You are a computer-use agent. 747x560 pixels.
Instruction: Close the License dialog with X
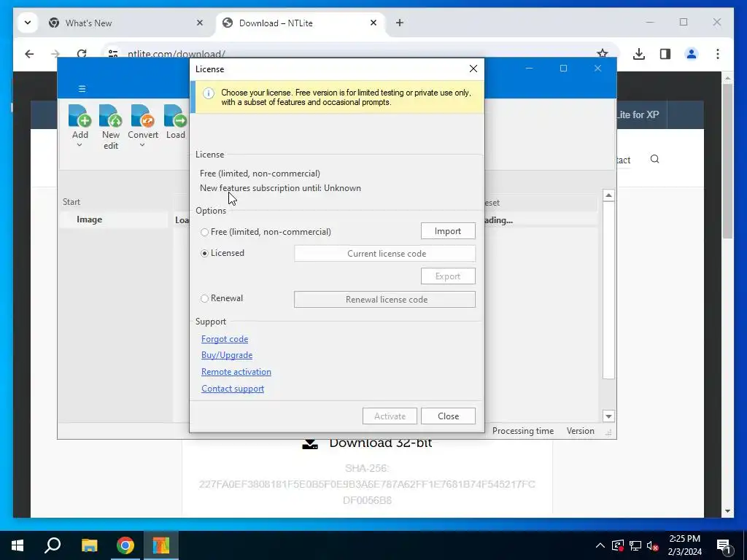click(x=473, y=69)
